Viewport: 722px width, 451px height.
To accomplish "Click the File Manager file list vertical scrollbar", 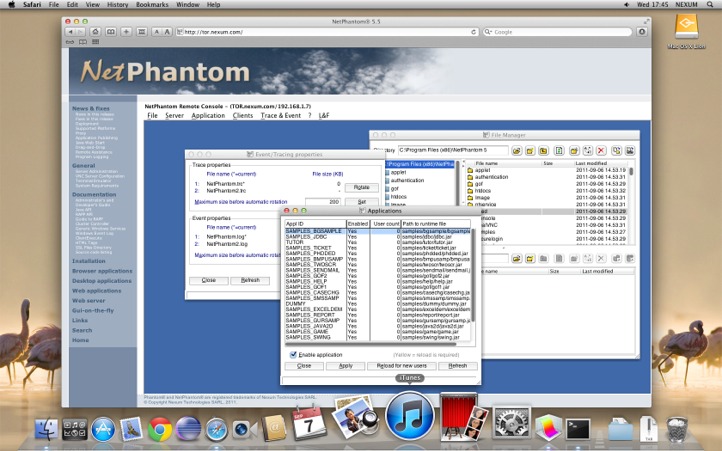I will [x=631, y=172].
